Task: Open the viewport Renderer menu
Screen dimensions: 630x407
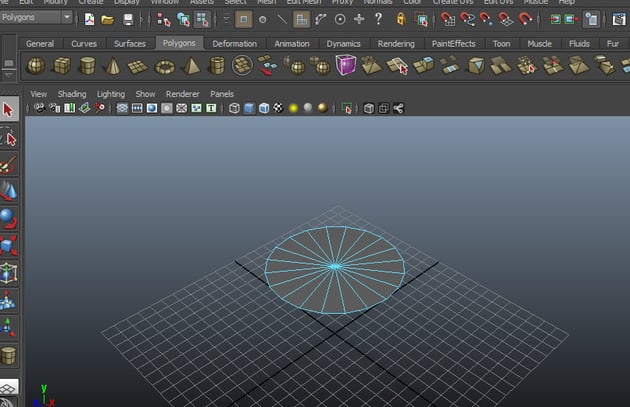Action: click(183, 94)
